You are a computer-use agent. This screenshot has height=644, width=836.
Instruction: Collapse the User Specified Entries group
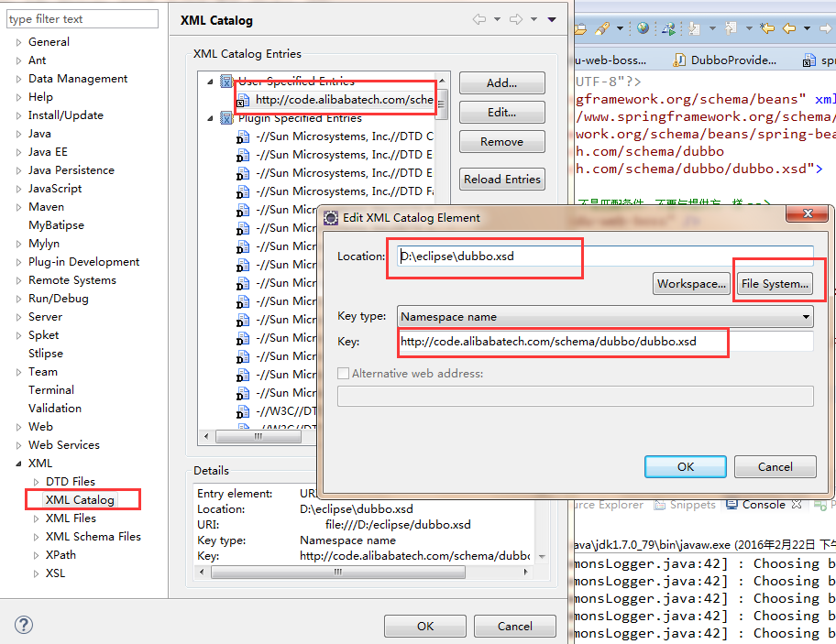(x=210, y=82)
